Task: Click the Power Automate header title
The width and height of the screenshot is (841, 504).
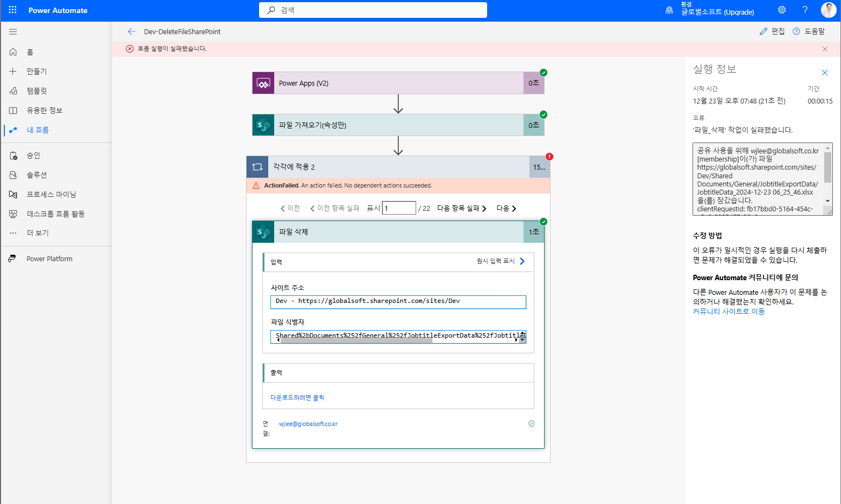Action: [58, 10]
